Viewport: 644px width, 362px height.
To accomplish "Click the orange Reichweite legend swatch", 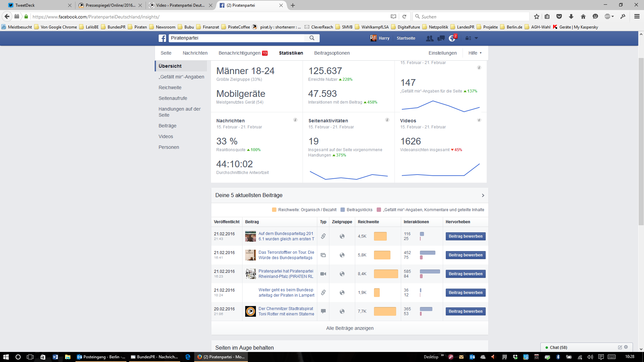I will click(274, 210).
